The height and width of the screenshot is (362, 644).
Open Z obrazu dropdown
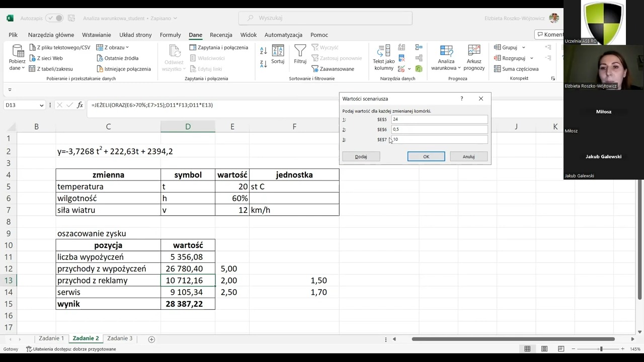[x=112, y=47]
